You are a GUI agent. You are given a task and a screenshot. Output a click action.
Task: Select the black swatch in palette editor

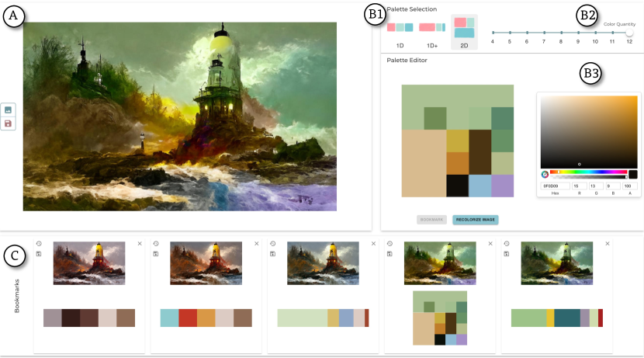tap(458, 186)
